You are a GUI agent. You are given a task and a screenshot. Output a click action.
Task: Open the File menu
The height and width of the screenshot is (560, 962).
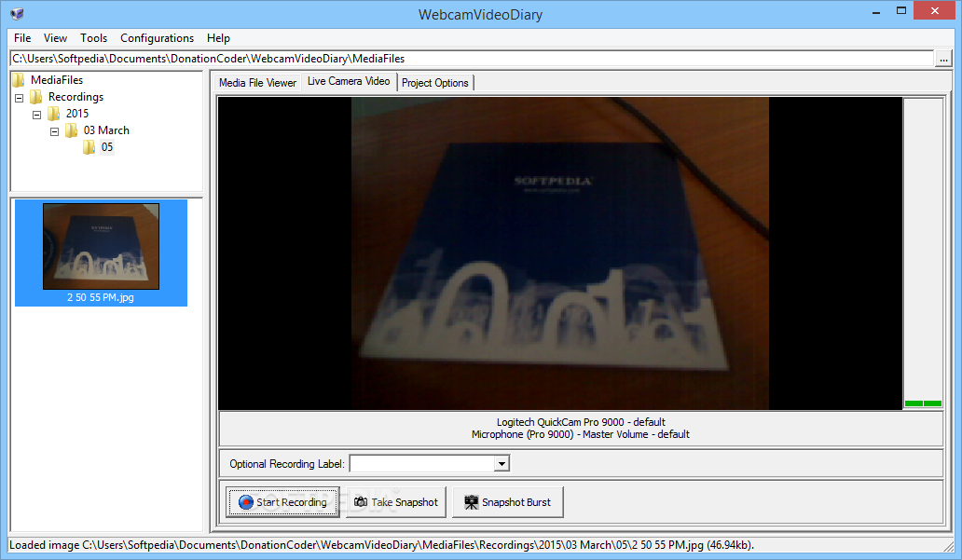(x=22, y=38)
